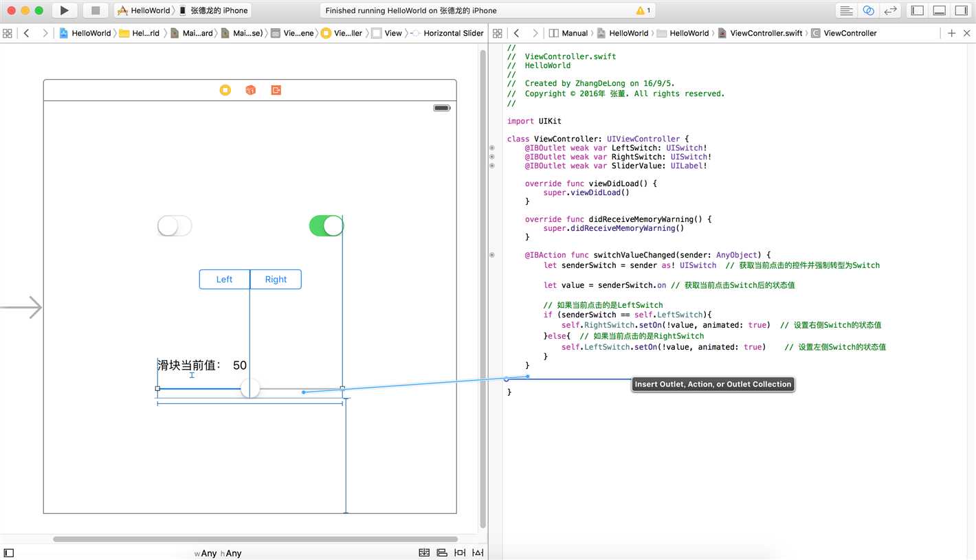The image size is (976, 560).
Task: Toggle the Debug area panel in the toolbar
Action: tap(940, 10)
